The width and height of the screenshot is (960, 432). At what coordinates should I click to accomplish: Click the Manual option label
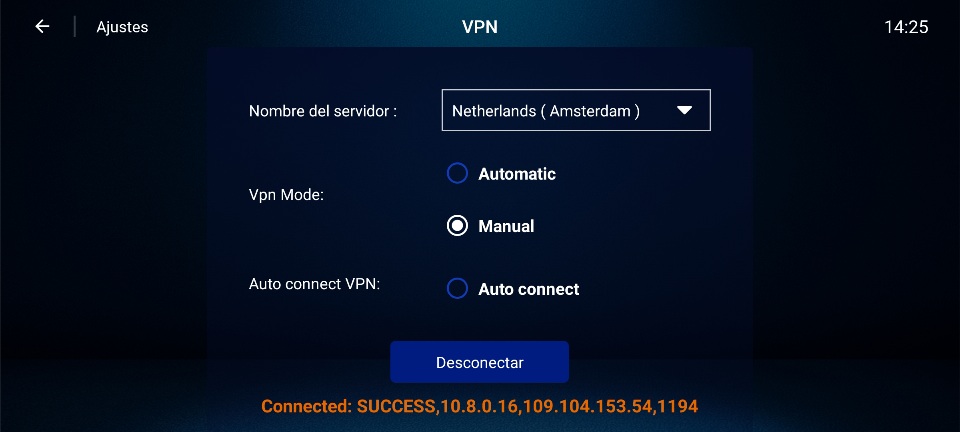(506, 226)
